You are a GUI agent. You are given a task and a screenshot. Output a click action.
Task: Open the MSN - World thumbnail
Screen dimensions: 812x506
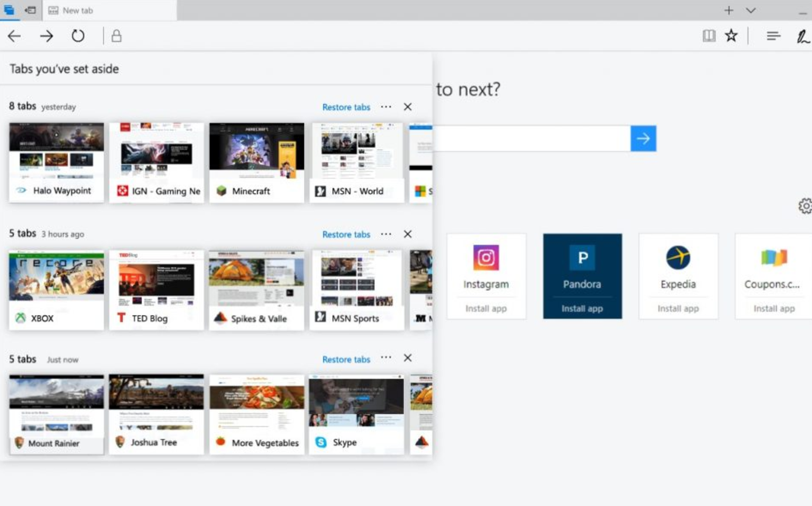click(x=357, y=162)
